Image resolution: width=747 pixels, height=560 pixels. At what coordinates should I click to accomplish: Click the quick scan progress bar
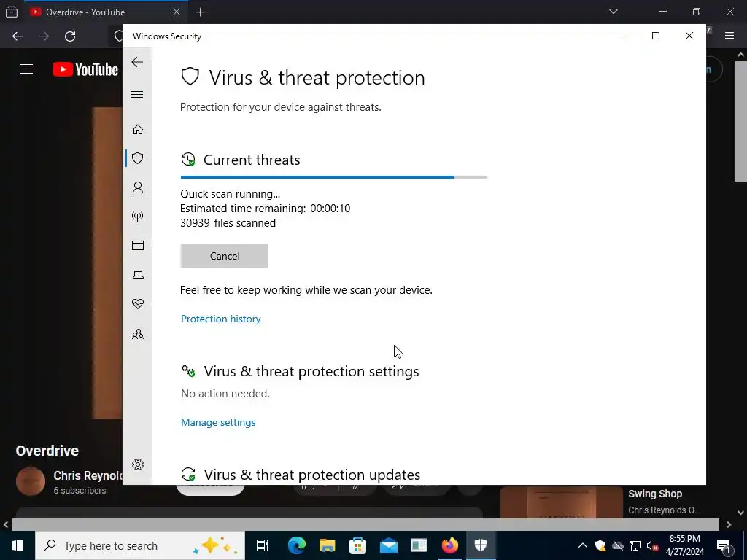click(334, 177)
